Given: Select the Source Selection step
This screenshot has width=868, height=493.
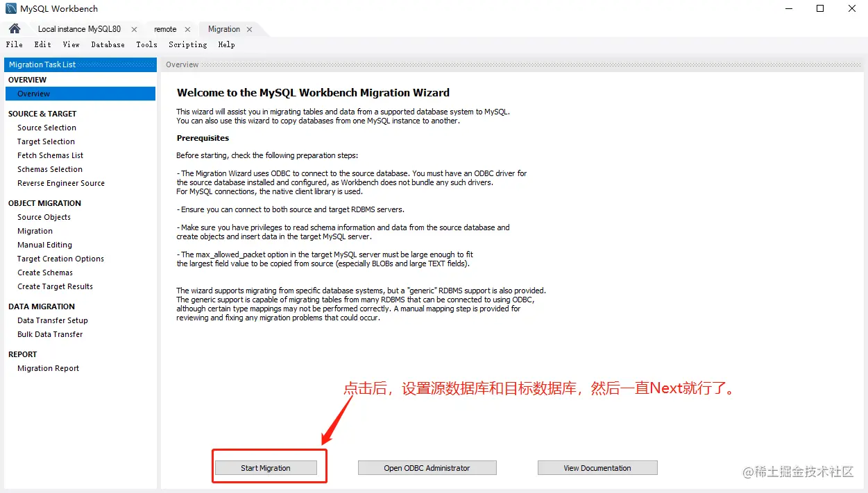Looking at the screenshot, I should (x=47, y=128).
